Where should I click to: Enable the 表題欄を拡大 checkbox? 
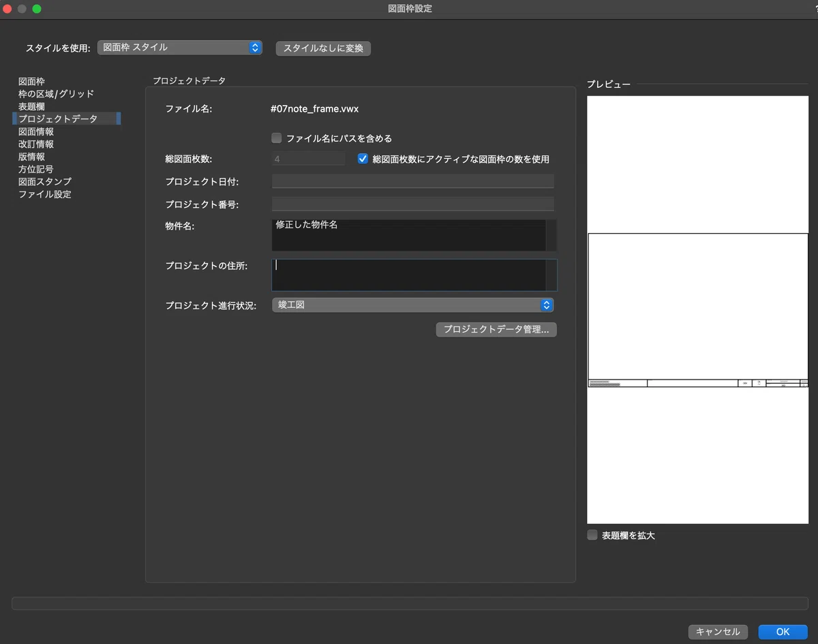[x=592, y=536]
